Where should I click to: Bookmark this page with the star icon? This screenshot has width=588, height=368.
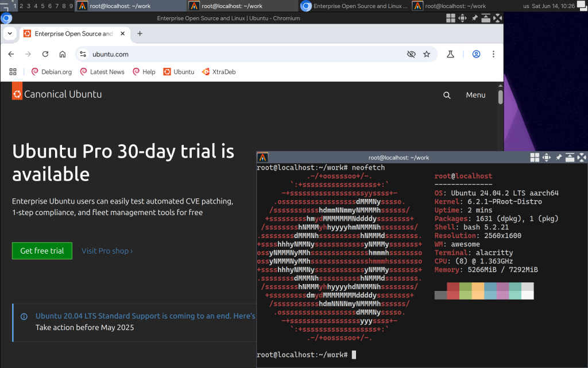427,54
